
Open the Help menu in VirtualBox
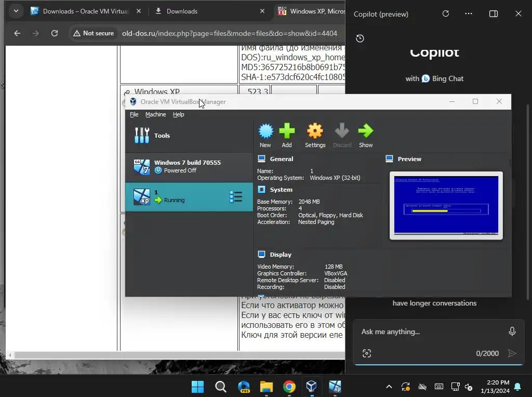(x=179, y=114)
